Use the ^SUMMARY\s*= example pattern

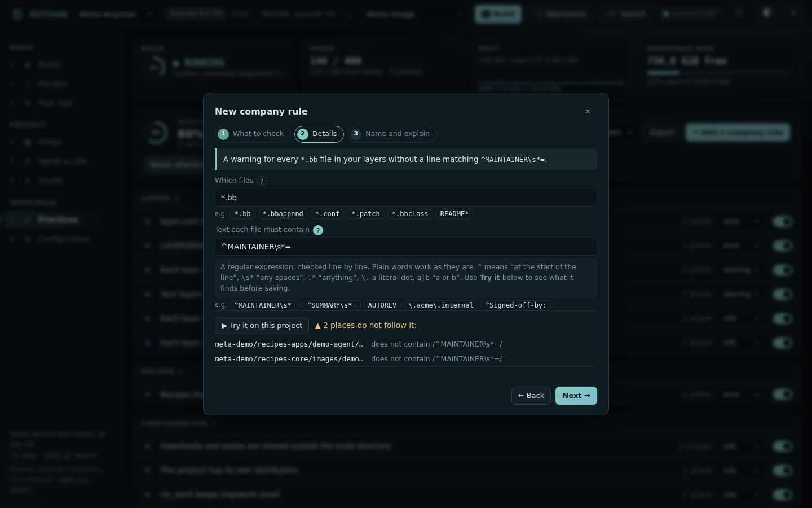click(x=332, y=305)
